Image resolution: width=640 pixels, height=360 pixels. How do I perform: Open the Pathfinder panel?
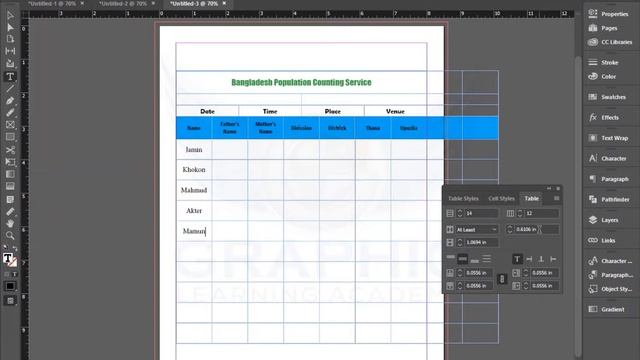tap(609, 200)
